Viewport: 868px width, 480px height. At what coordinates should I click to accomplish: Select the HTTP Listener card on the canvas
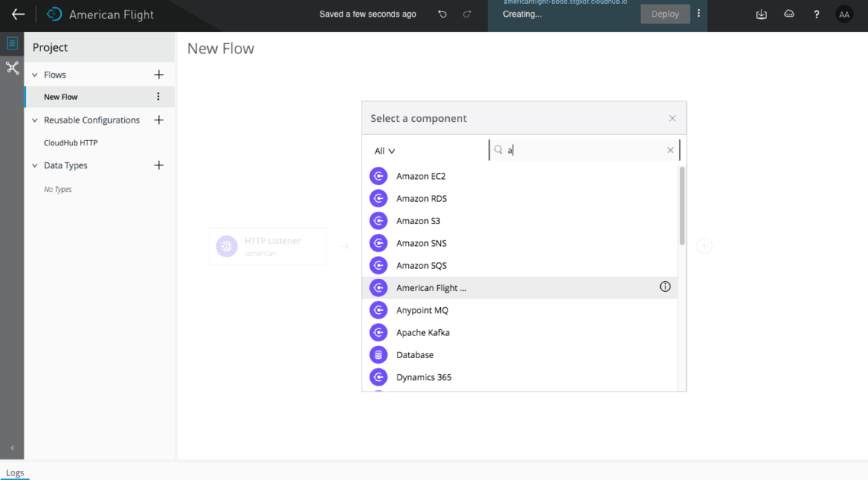click(267, 245)
